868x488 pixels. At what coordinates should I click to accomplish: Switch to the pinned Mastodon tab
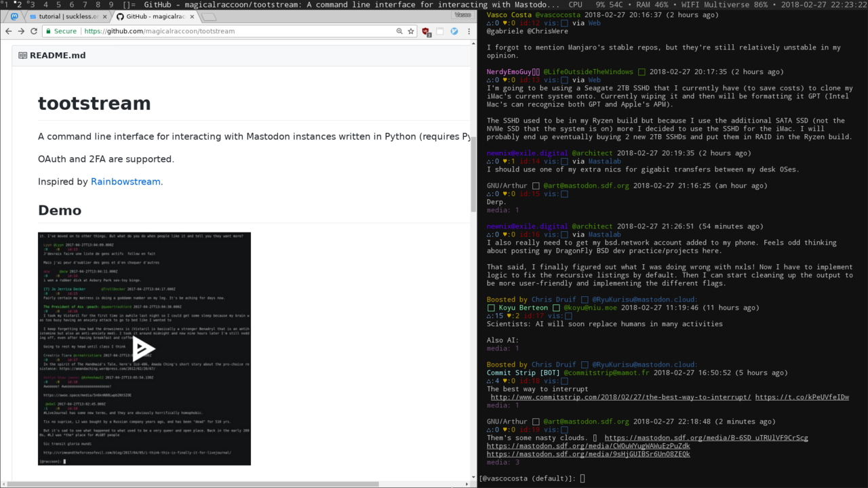pyautogui.click(x=15, y=16)
